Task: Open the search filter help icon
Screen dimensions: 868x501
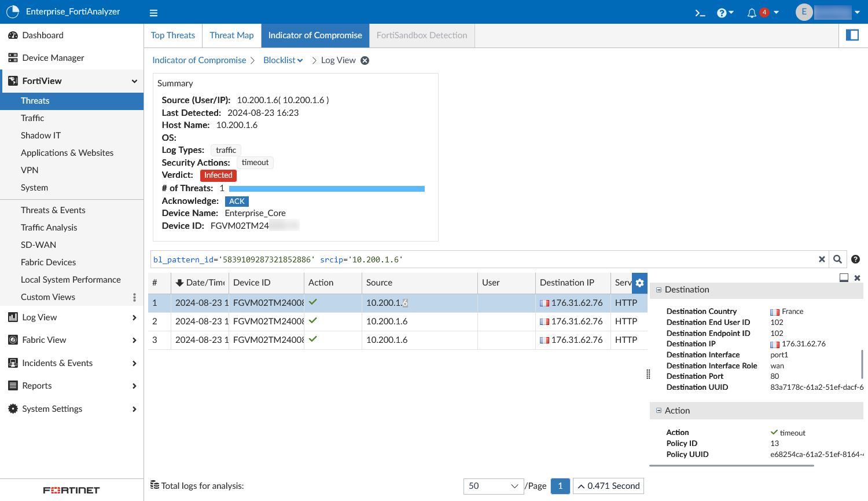Action: pyautogui.click(x=855, y=259)
